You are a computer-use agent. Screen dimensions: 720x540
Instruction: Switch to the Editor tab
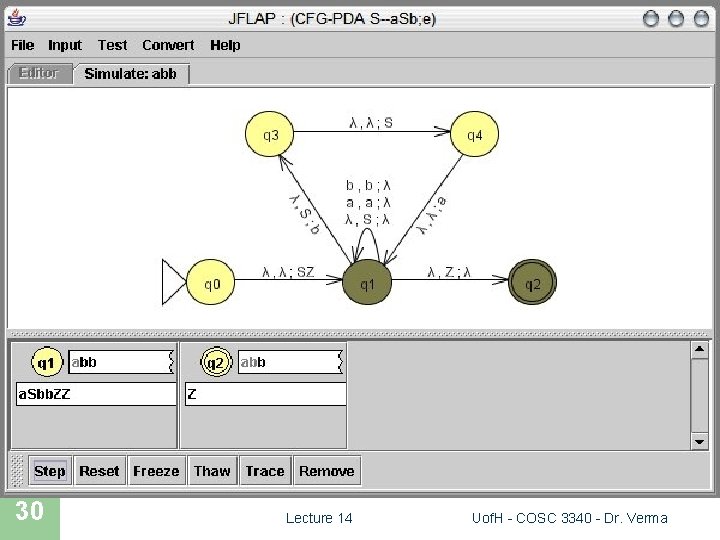[39, 73]
